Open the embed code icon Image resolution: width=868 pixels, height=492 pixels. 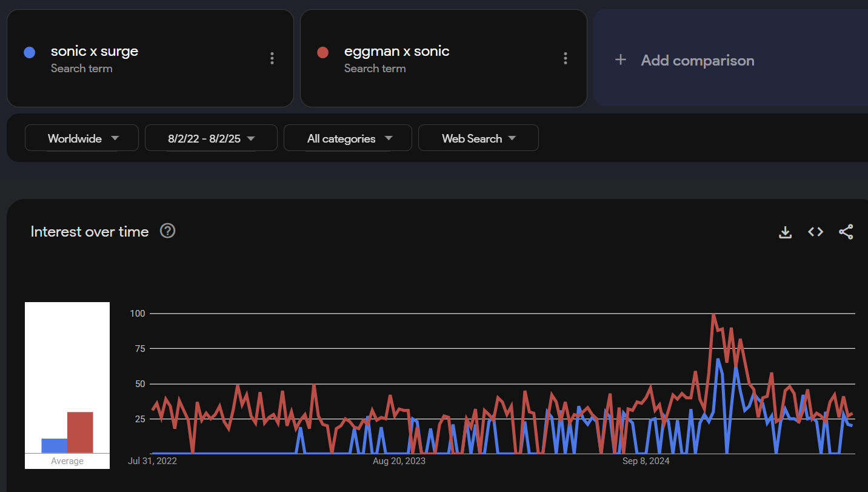click(x=816, y=232)
